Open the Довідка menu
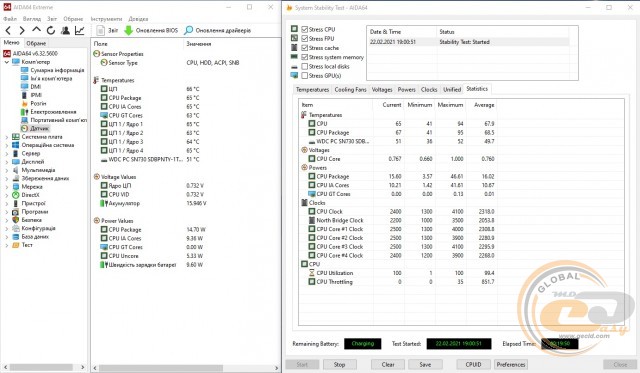The height and width of the screenshot is (373, 640). (138, 19)
